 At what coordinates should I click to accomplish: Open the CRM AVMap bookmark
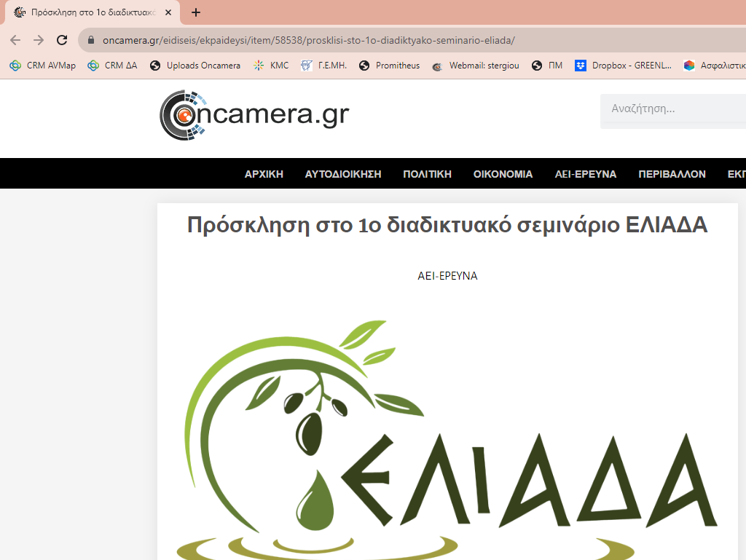(42, 66)
